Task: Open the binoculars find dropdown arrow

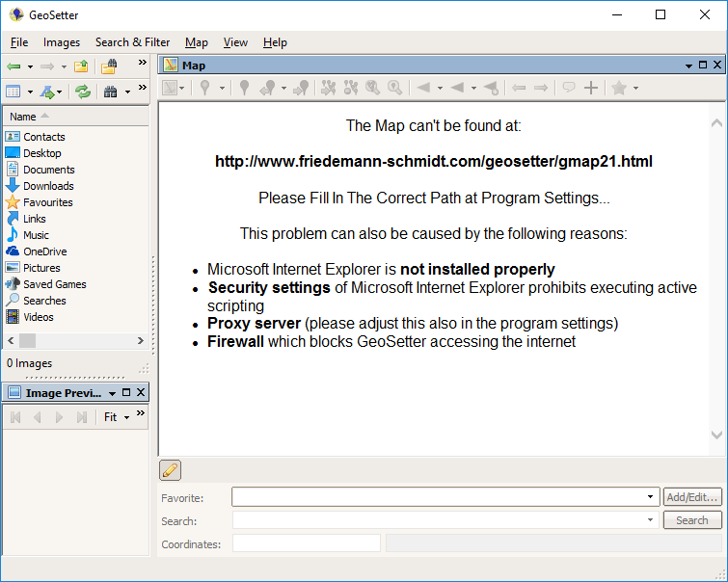Action: point(127,92)
